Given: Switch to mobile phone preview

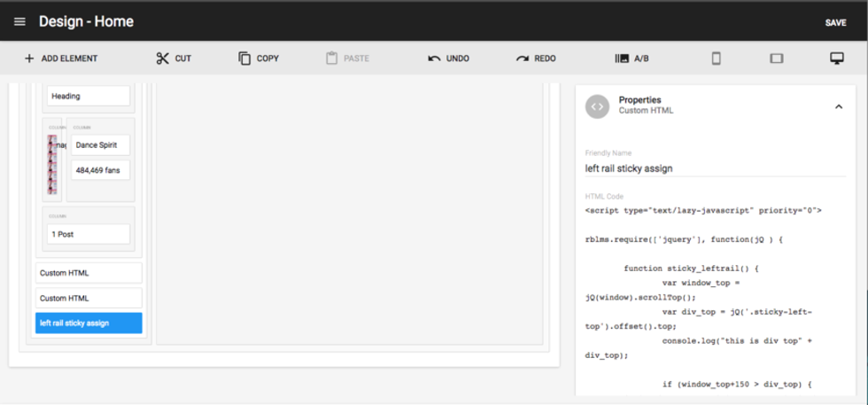Looking at the screenshot, I should click(717, 58).
